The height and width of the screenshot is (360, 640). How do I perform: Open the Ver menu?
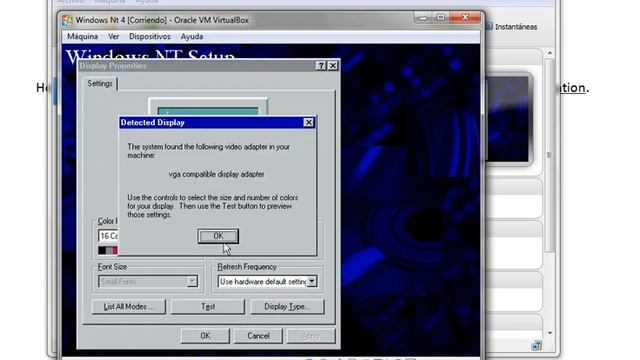(x=113, y=36)
